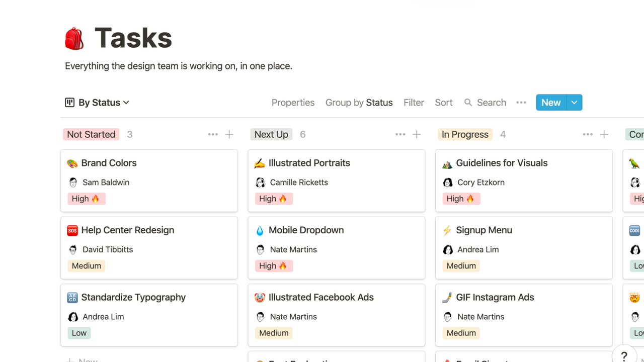This screenshot has width=644, height=362.
Task: Click Nate Martins' avatar on Mobile Dropdown
Action: pyautogui.click(x=260, y=249)
